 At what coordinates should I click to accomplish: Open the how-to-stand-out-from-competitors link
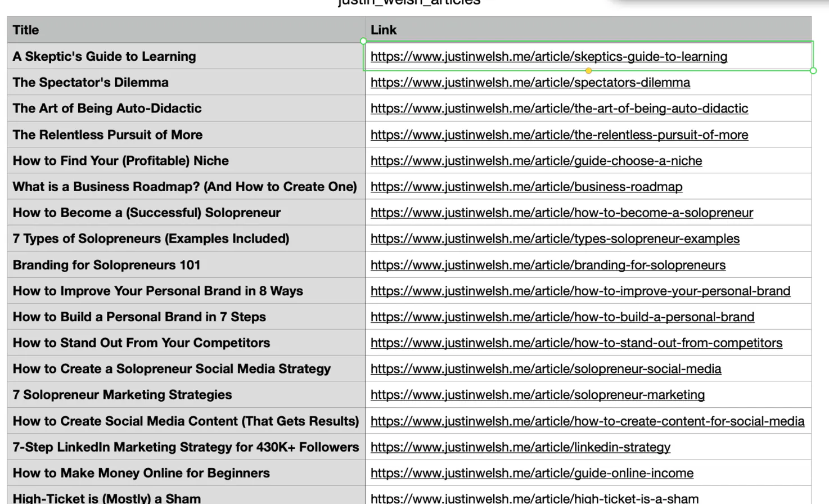point(576,343)
